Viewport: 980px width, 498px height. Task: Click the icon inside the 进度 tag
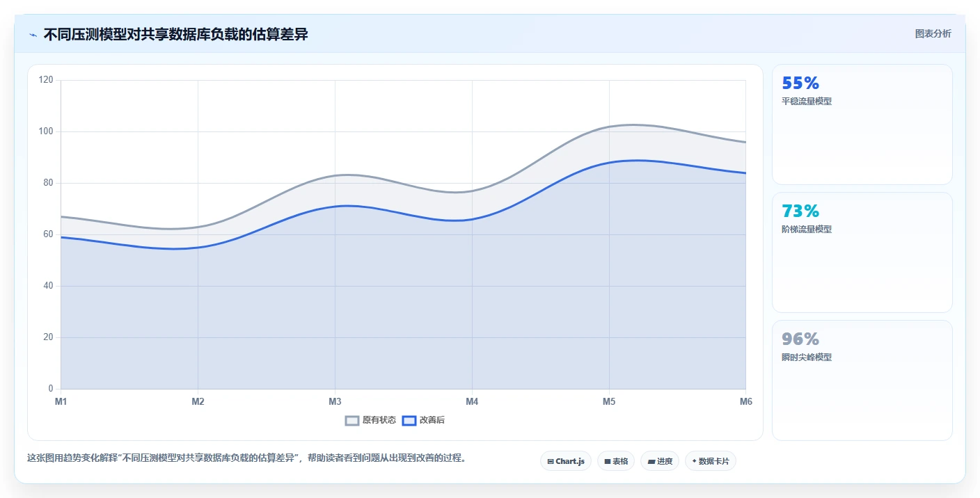pyautogui.click(x=651, y=461)
